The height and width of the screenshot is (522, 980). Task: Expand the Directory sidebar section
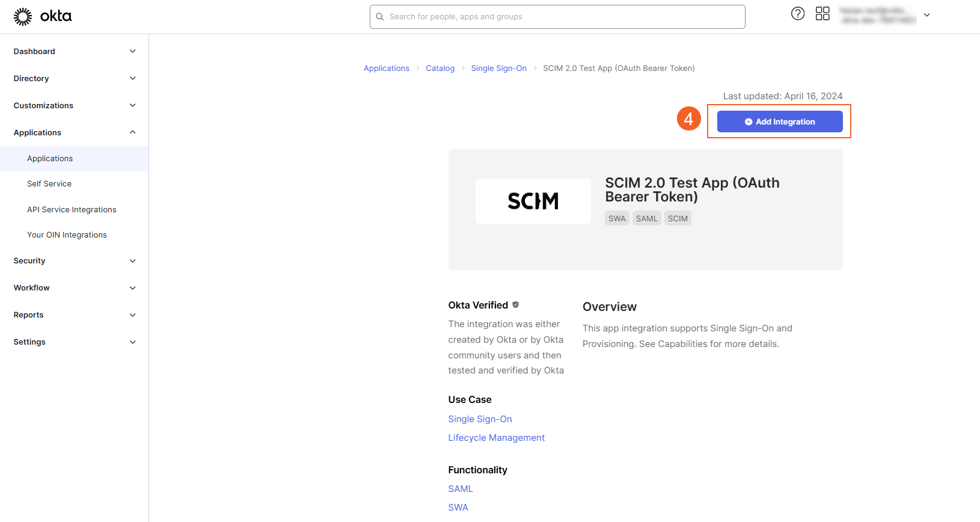pyautogui.click(x=132, y=79)
